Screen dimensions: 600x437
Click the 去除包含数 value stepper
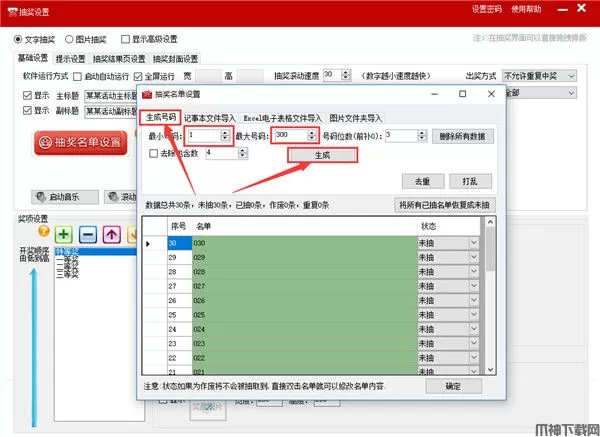243,153
